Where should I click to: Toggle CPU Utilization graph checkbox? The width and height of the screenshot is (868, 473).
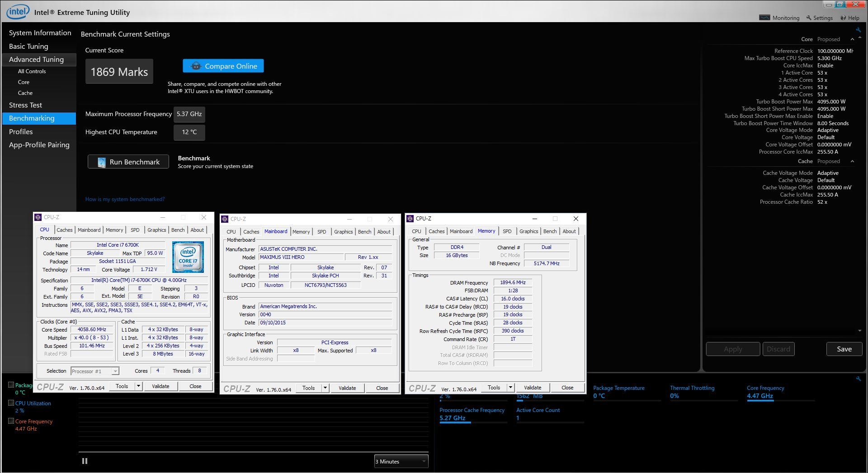pos(11,403)
